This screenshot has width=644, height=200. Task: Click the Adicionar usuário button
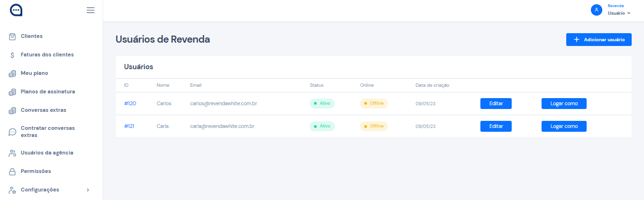(x=598, y=40)
